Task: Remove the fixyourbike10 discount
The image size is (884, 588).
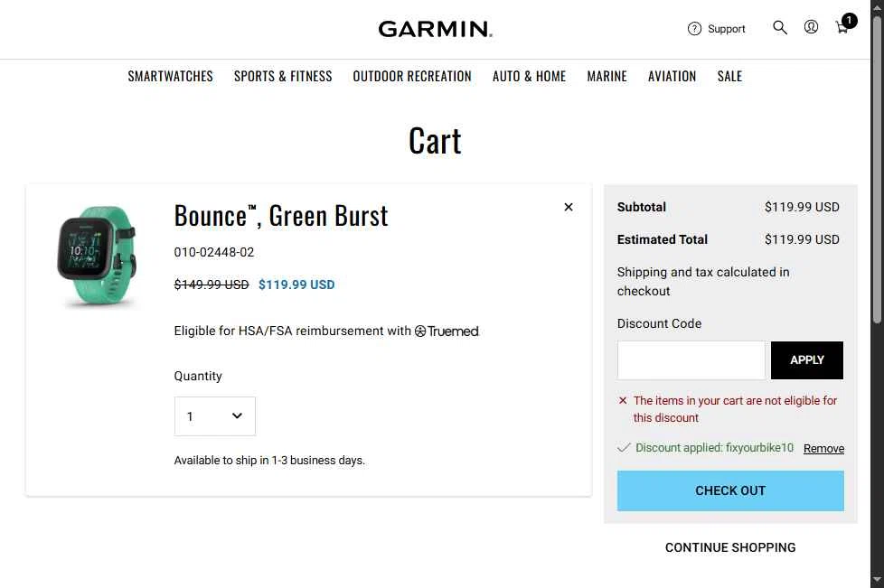Action: coord(823,448)
